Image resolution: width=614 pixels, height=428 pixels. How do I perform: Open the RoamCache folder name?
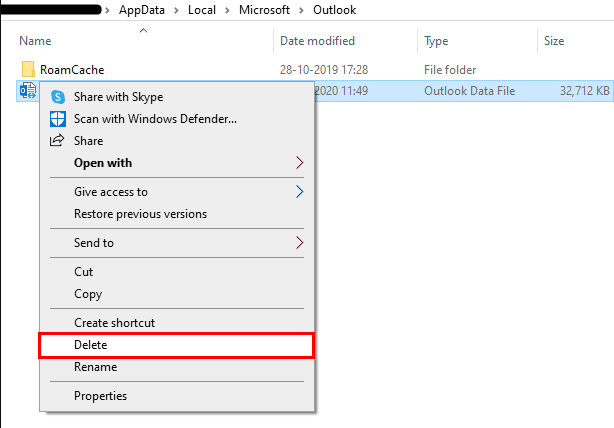click(72, 70)
